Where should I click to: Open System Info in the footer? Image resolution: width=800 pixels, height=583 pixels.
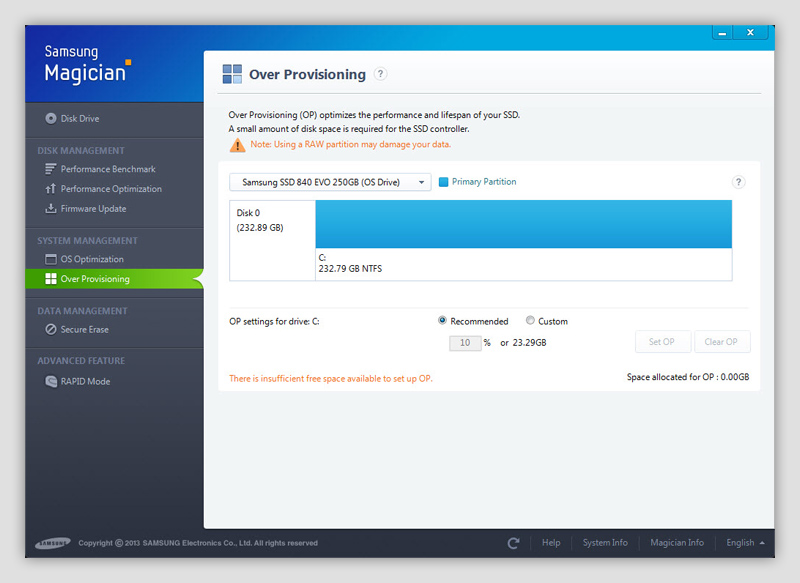605,543
